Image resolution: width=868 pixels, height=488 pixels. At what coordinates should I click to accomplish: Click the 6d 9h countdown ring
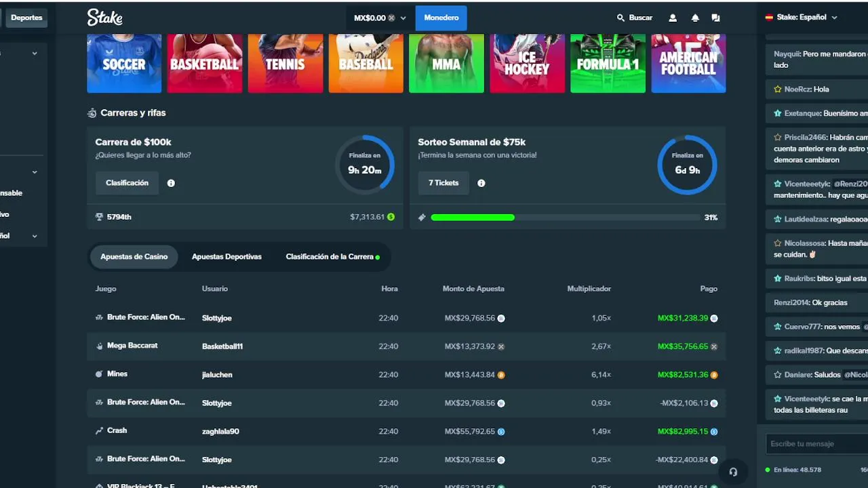tap(687, 165)
